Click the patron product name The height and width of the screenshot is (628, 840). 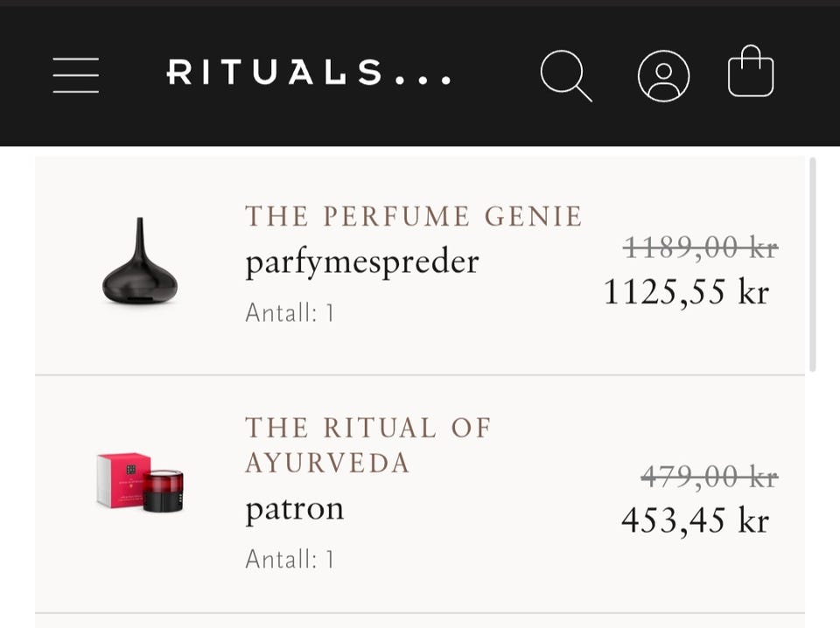294,508
